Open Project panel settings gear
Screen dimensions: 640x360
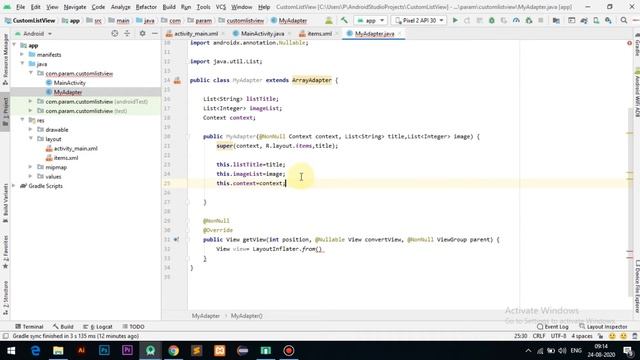point(142,33)
